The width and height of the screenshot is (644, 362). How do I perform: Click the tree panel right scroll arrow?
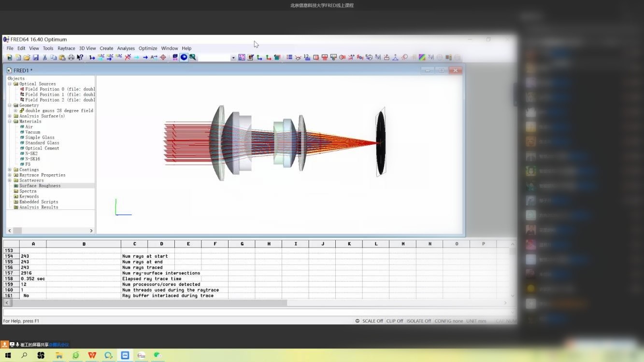point(91,231)
